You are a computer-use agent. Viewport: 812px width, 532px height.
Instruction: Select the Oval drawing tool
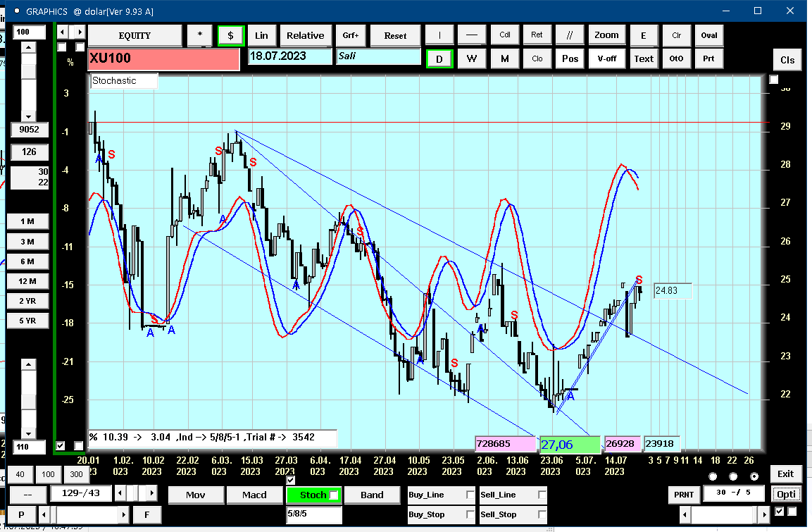click(709, 36)
